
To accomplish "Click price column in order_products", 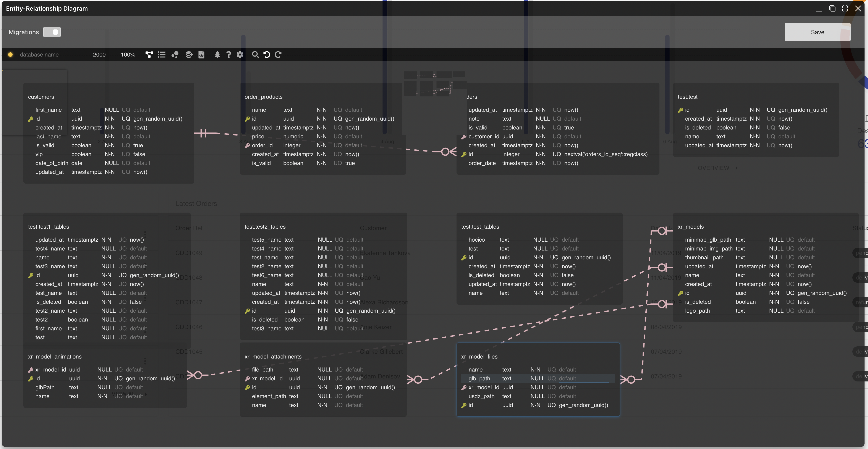I will click(x=258, y=137).
